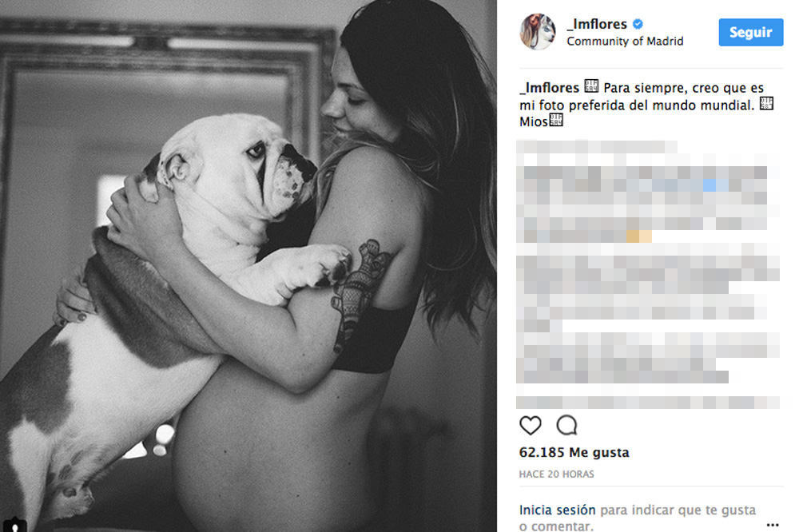Click the 'para indicar que te gusta' text
The width and height of the screenshot is (799, 532).
click(x=678, y=510)
